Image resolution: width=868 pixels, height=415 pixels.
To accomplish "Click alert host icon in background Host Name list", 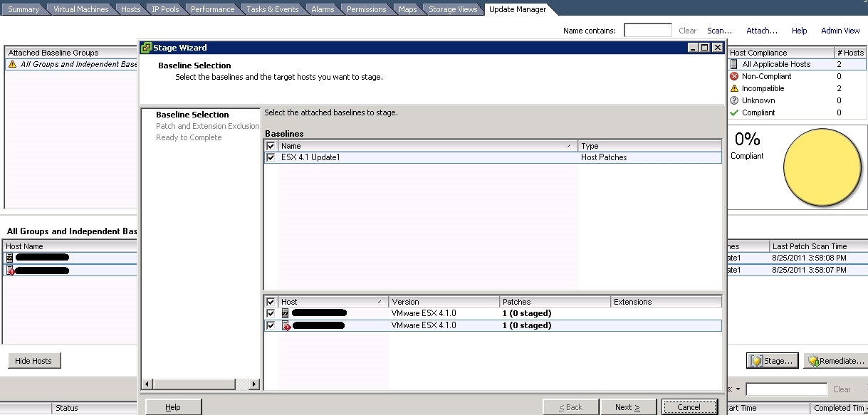I will (x=10, y=270).
